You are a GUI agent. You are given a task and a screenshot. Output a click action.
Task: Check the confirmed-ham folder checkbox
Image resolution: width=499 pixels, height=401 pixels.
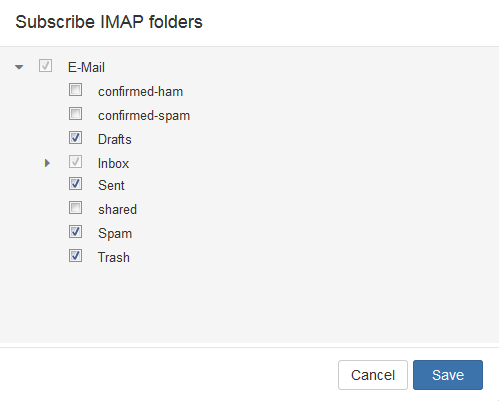(x=75, y=90)
